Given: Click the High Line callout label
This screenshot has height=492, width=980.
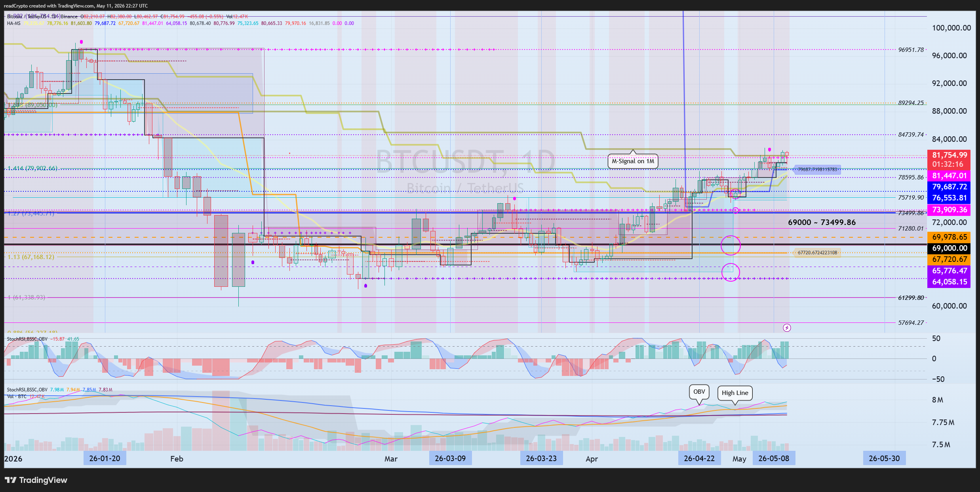Looking at the screenshot, I should tap(735, 393).
